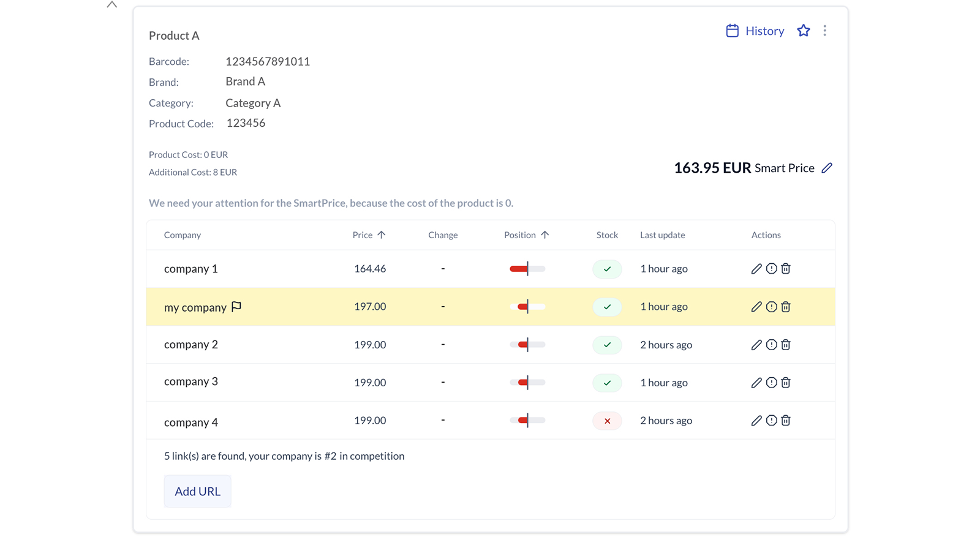The width and height of the screenshot is (980, 551).
Task: Collapse the product card with top chevron
Action: [x=111, y=5]
